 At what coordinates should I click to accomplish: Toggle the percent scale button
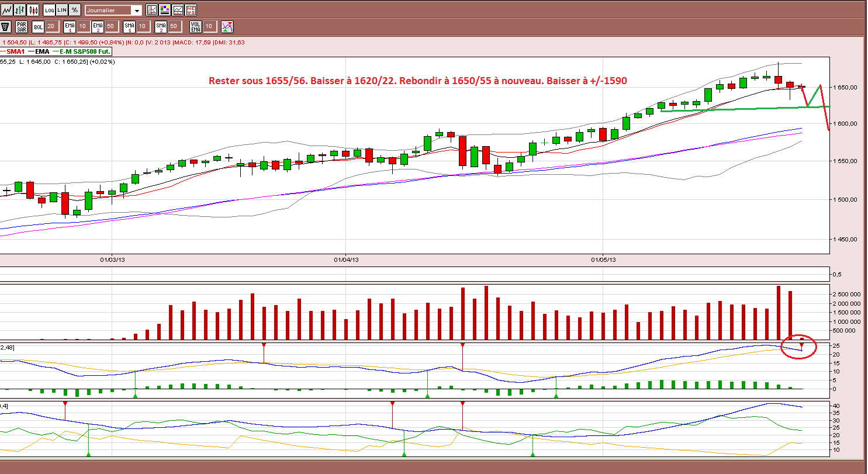pyautogui.click(x=75, y=10)
